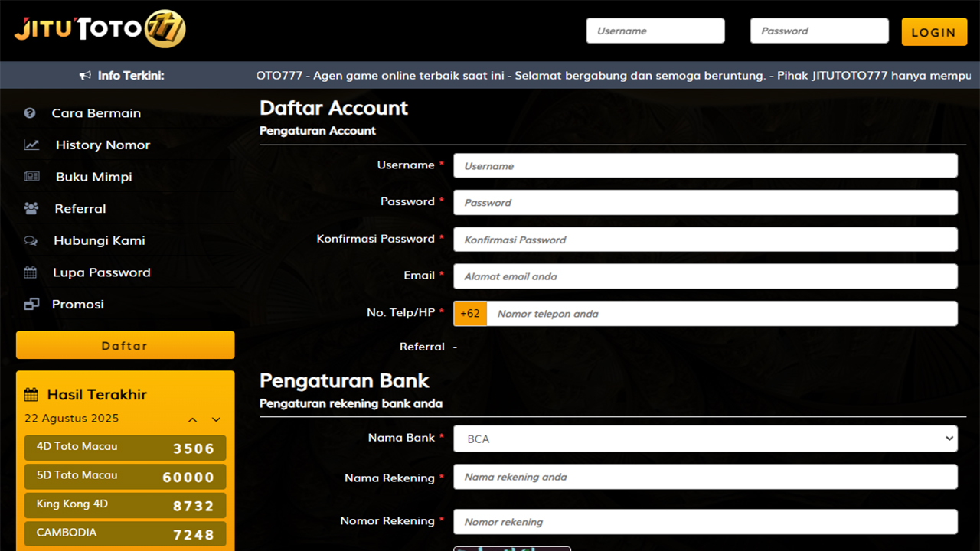Screen dimensions: 980x551
Task: Click the chat bubble icon beside Hubungi Kami
Action: tap(31, 240)
